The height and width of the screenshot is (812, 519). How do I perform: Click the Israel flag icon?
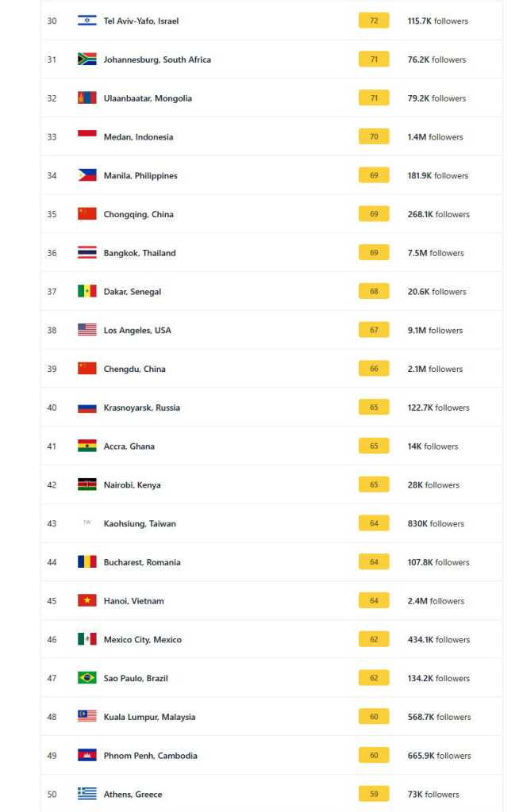[87, 21]
